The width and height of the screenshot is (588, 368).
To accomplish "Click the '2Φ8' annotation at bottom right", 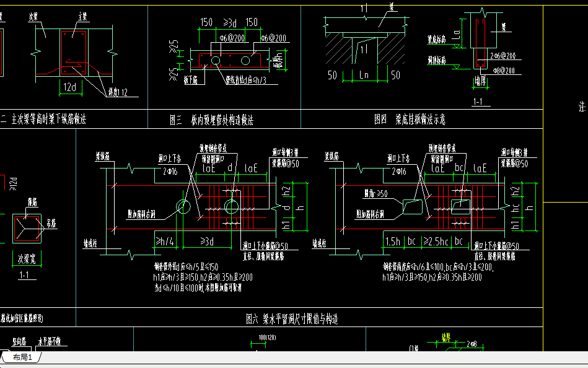I will pyautogui.click(x=472, y=344).
